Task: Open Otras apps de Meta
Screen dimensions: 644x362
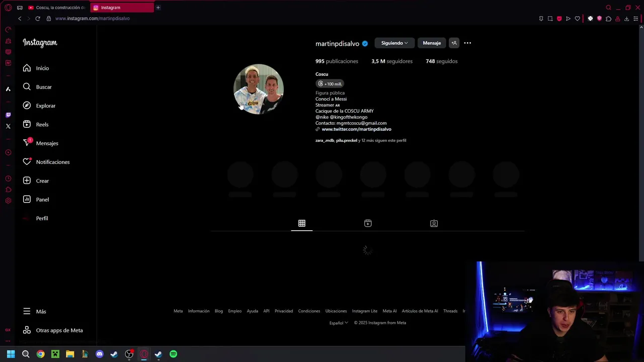Action: [53, 330]
